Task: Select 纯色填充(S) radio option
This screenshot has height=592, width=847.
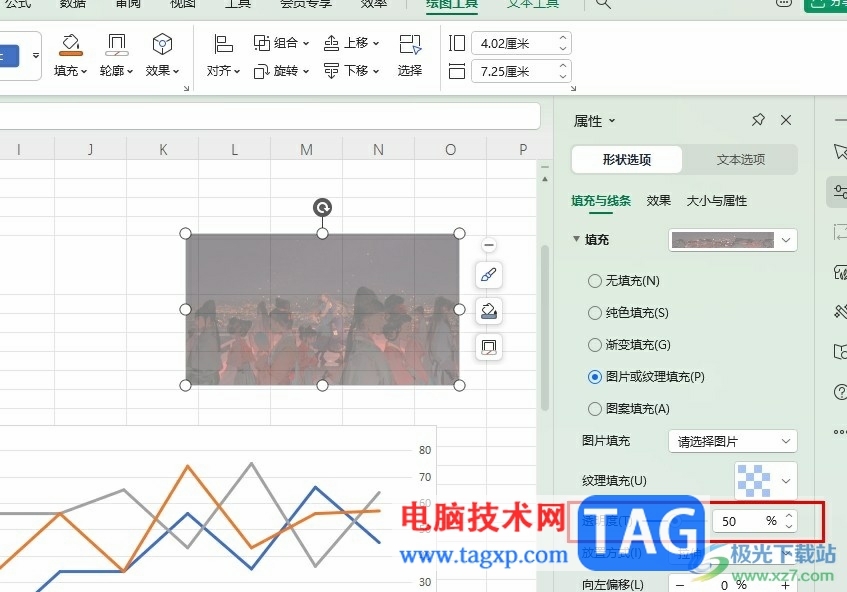Action: click(595, 313)
